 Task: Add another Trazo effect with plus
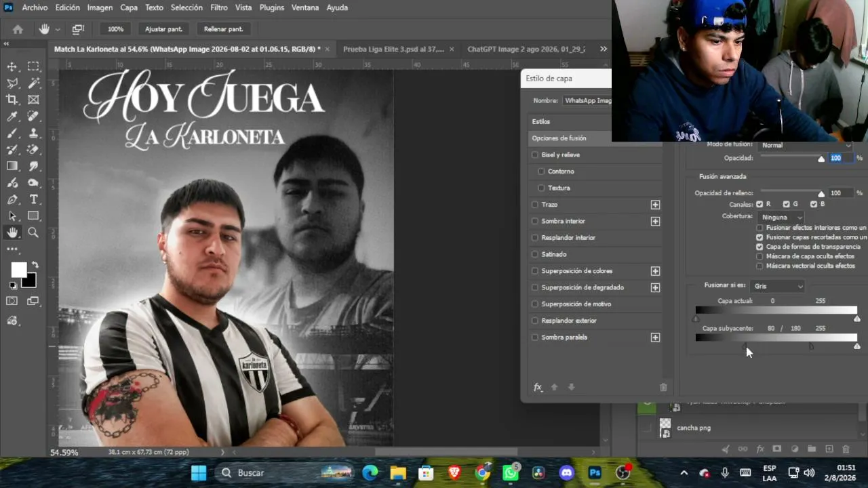click(x=655, y=205)
